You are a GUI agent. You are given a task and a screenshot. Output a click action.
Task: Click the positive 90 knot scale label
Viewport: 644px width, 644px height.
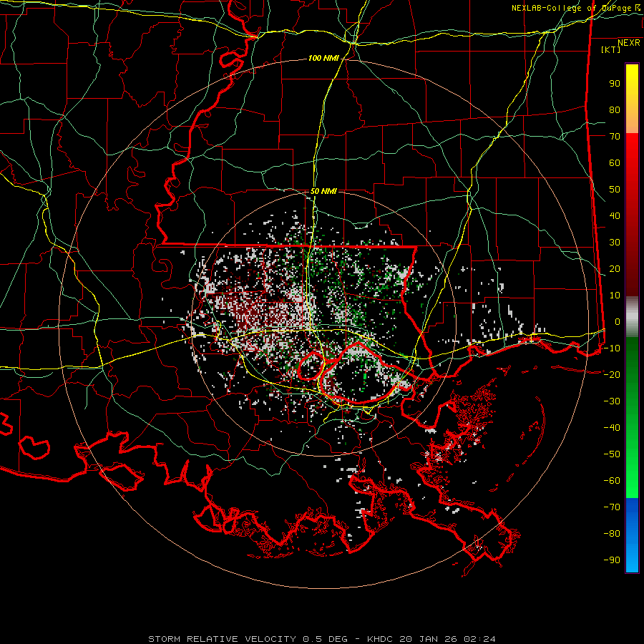615,84
